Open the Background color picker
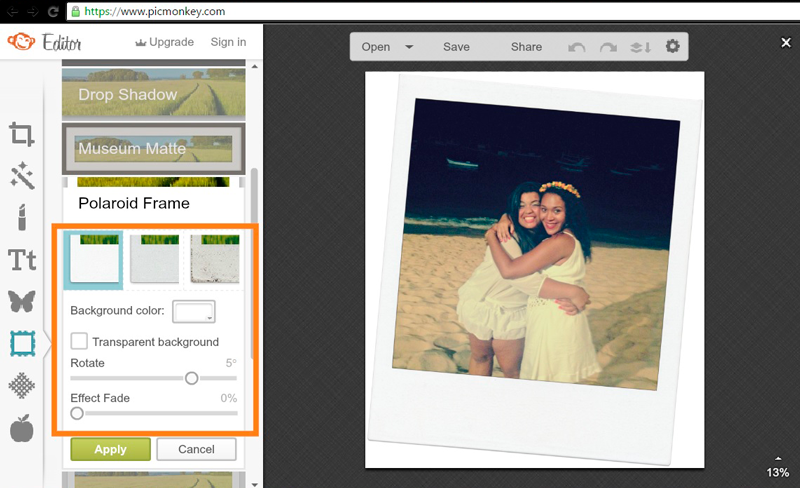 194,311
